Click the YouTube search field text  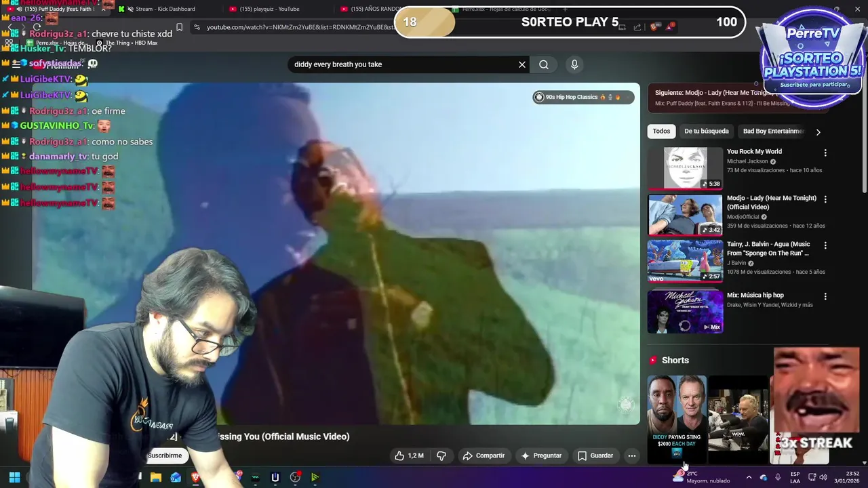click(338, 64)
